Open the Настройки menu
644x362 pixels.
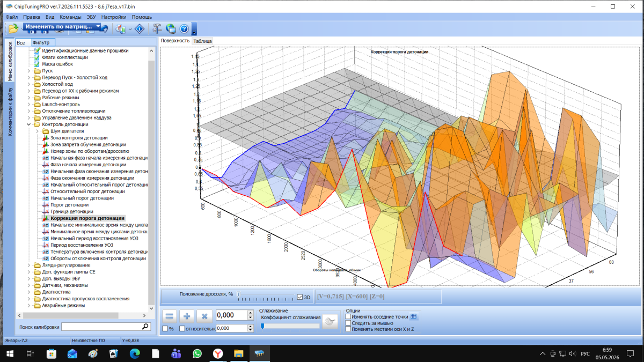click(114, 17)
